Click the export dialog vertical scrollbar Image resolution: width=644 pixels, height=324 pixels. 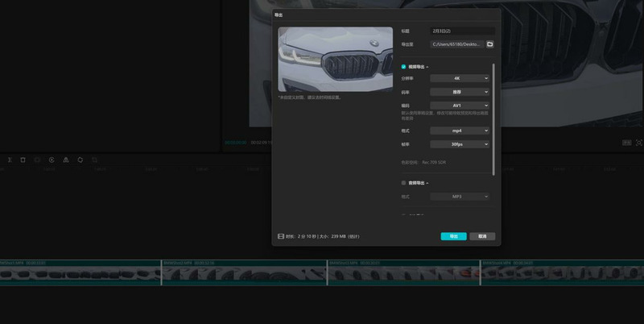493,119
